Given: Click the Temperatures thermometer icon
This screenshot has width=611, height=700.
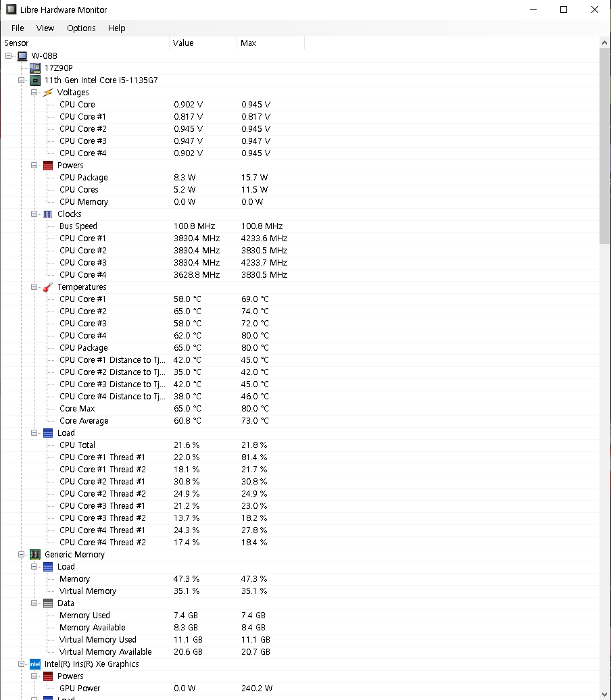Looking at the screenshot, I should pos(48,287).
